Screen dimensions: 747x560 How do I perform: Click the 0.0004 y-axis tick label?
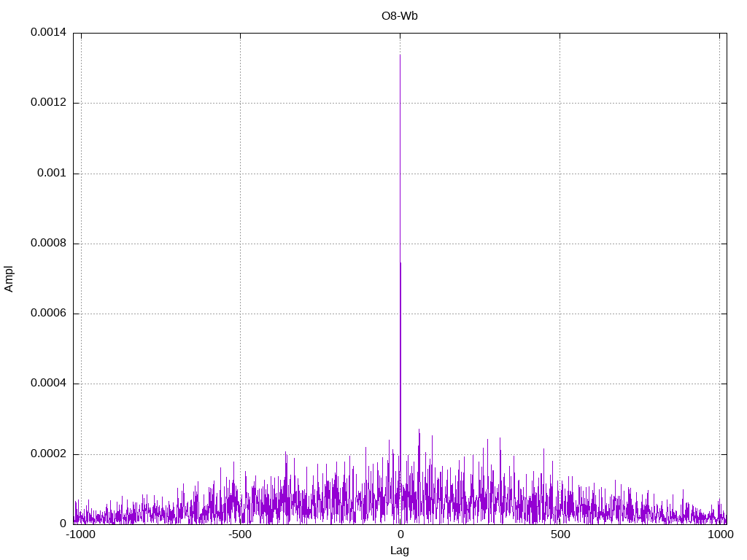click(48, 384)
